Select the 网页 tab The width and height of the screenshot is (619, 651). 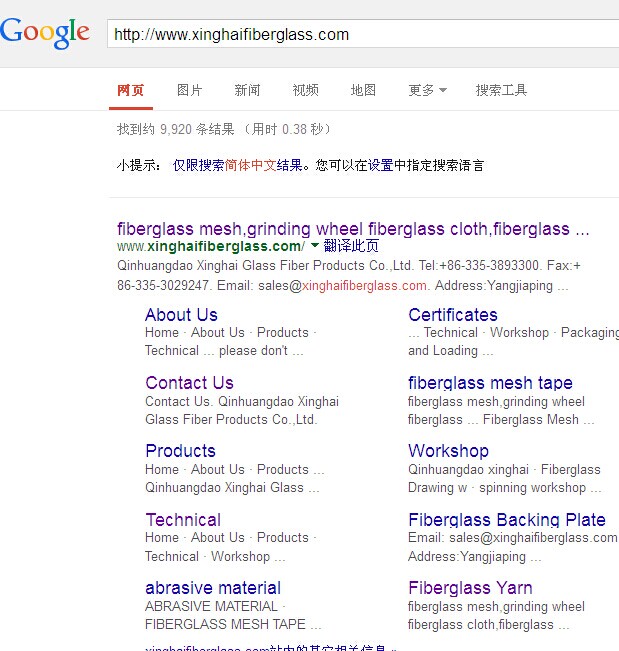[x=130, y=90]
